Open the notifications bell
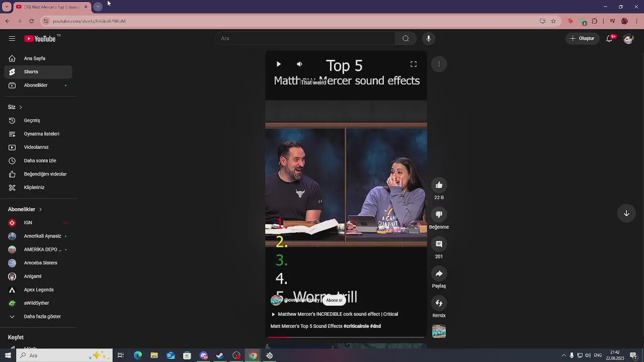This screenshot has width=644, height=362. (609, 39)
